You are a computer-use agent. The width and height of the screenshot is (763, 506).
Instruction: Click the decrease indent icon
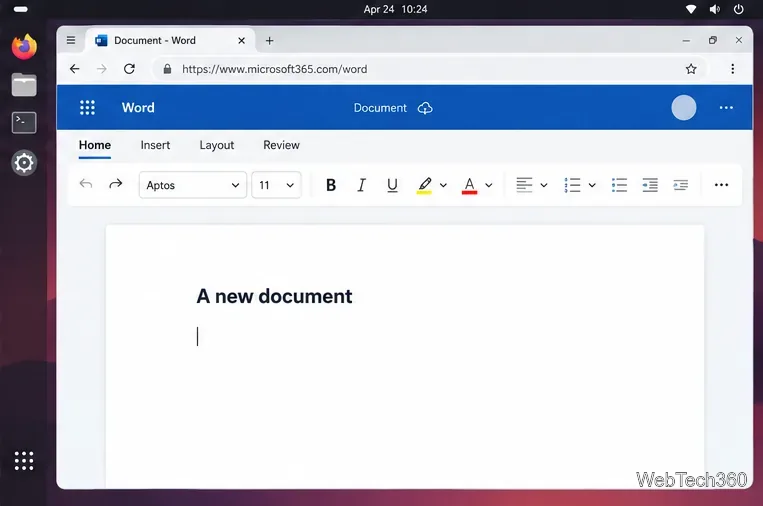point(650,185)
